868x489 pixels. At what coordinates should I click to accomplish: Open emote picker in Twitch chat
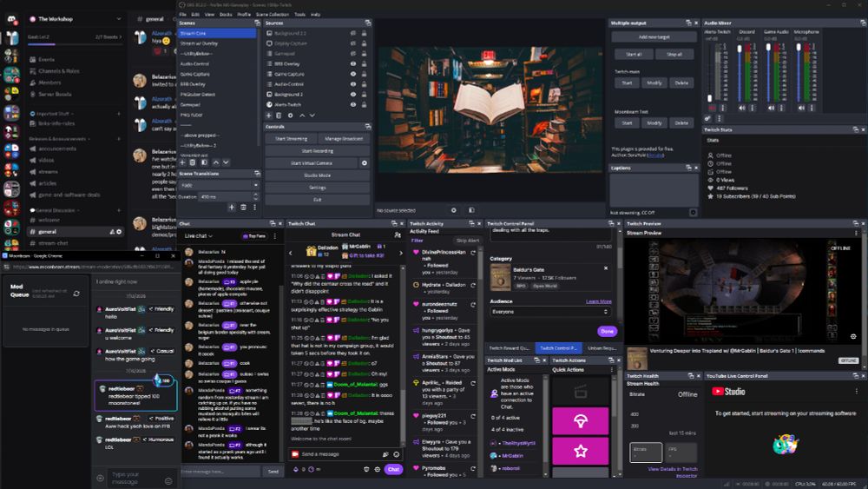pos(397,454)
